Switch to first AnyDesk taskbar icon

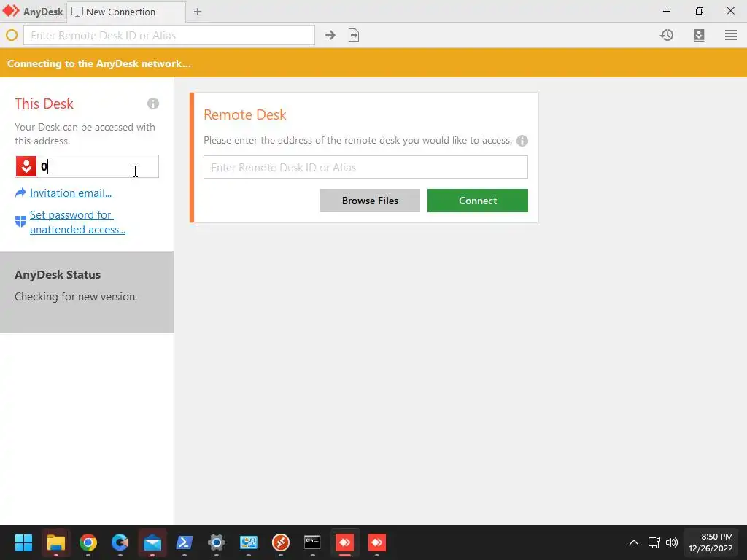pos(345,542)
